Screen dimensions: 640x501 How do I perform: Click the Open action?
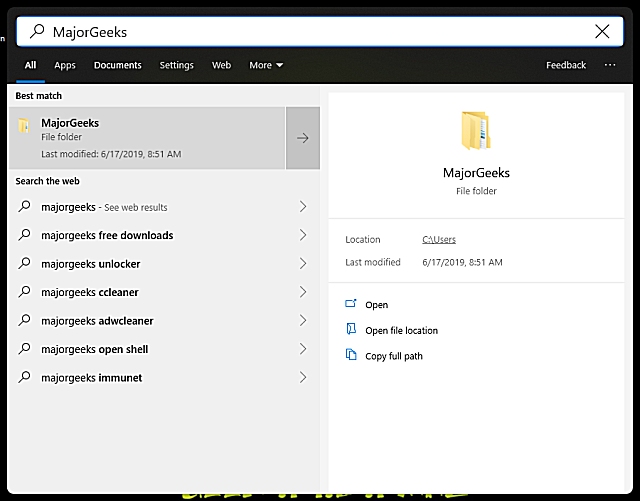coord(376,305)
